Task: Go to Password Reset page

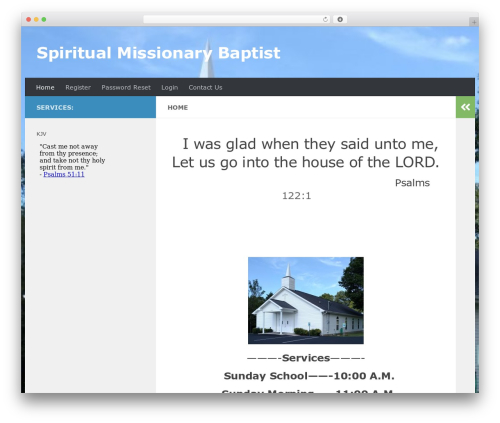Action: point(126,87)
